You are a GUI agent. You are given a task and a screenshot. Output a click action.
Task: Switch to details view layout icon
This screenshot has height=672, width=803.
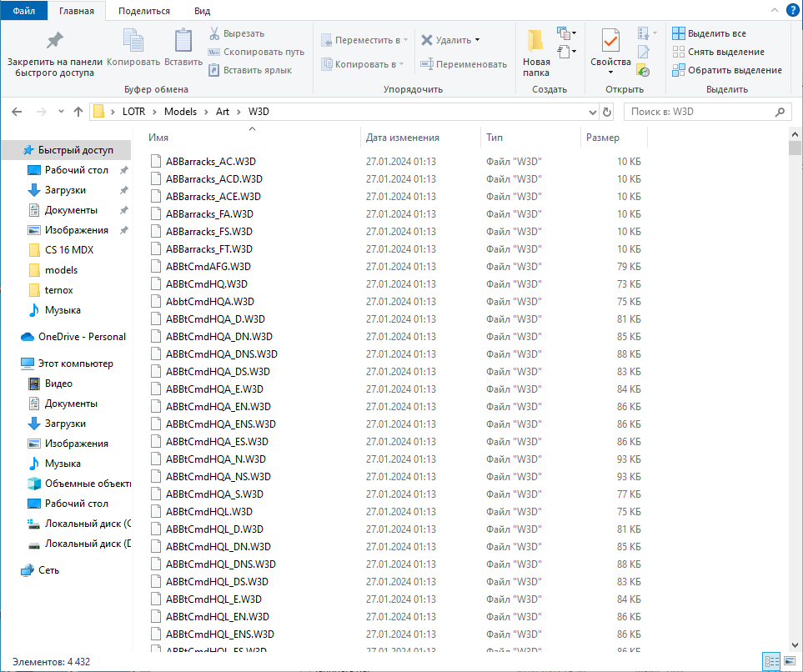point(772,661)
